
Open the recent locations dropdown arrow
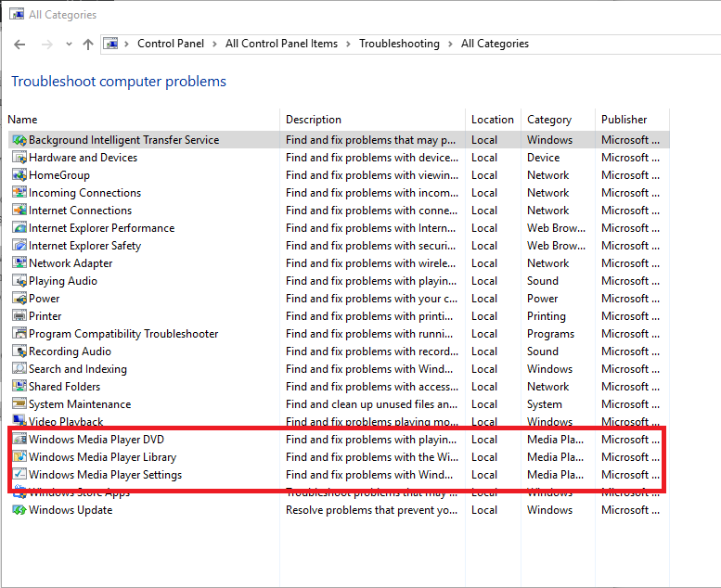click(x=68, y=45)
